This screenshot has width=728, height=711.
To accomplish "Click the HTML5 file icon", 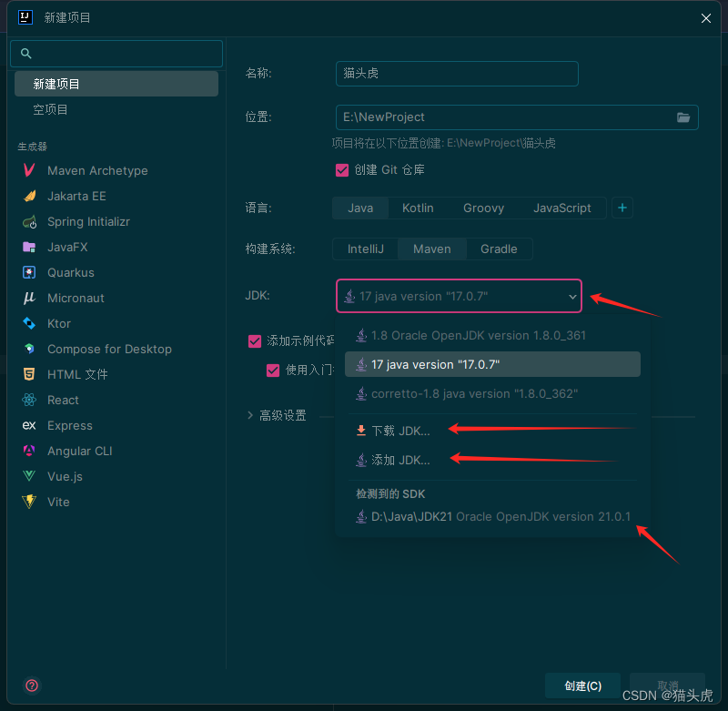I will (x=29, y=374).
